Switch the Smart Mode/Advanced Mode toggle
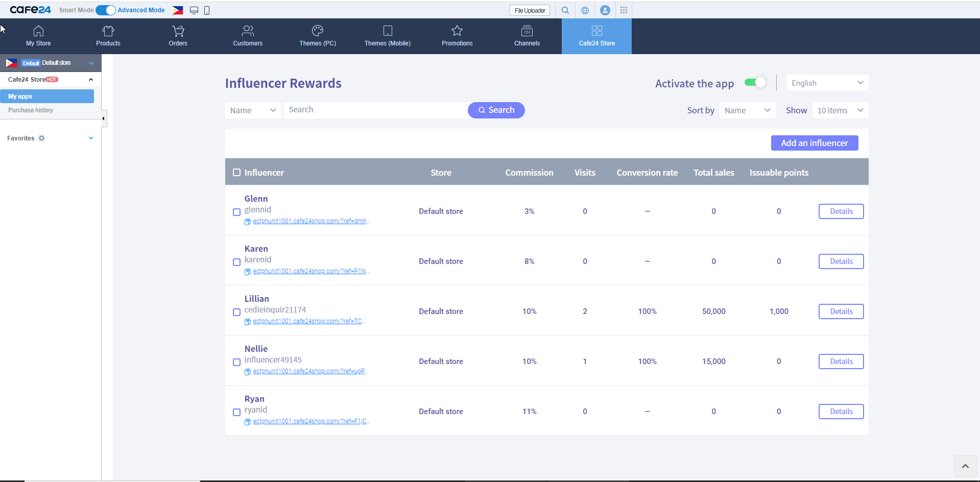 (106, 10)
